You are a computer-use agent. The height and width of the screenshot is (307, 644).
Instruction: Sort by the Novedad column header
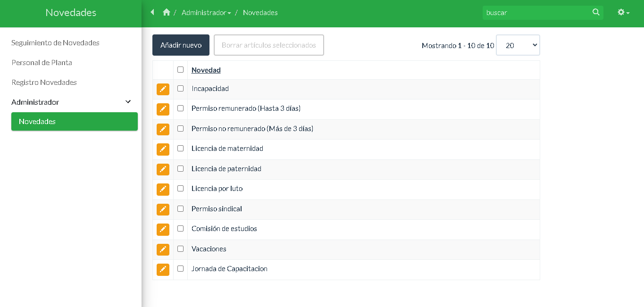pos(206,70)
